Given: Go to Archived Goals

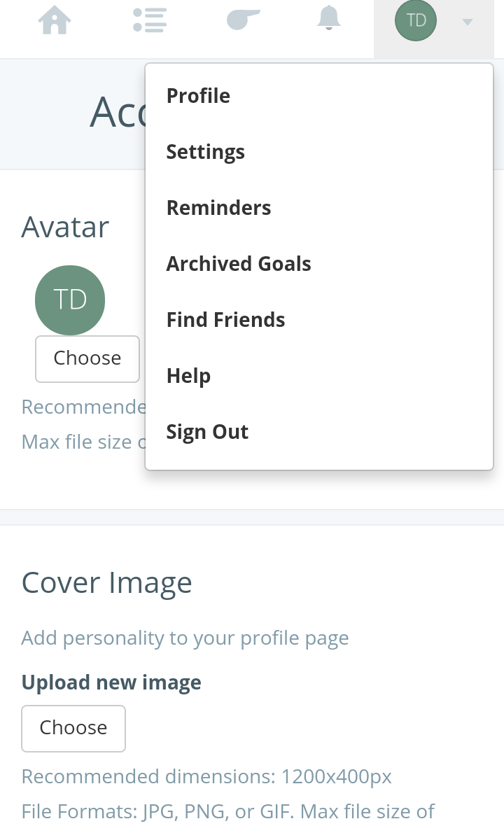Looking at the screenshot, I should coord(239,264).
